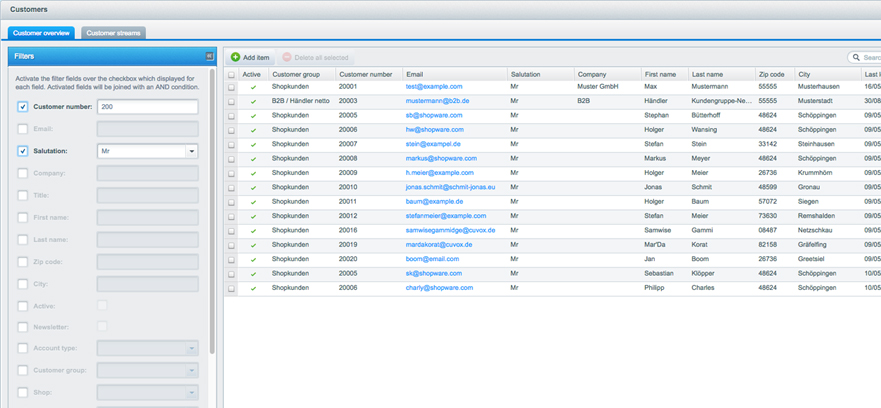Click the active checkmark for customer 20003

click(253, 101)
